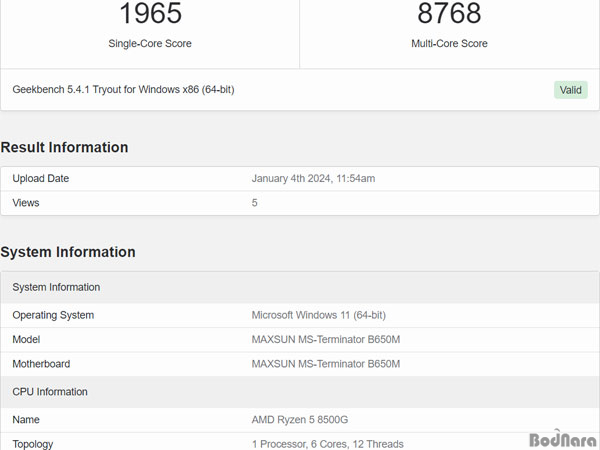Select Microsoft Windows 11 operating system value
This screenshot has height=450, width=600.
coord(318,315)
